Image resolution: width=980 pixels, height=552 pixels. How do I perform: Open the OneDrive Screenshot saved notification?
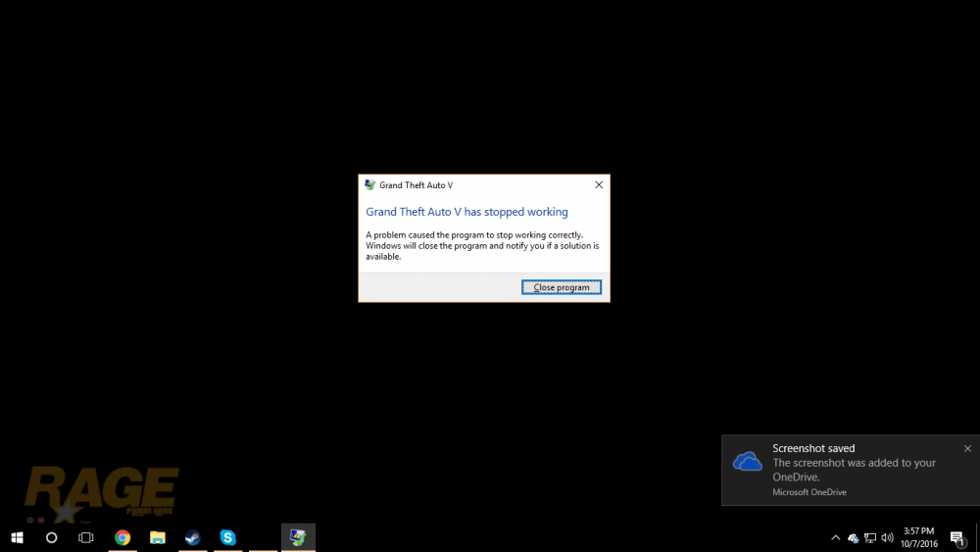click(851, 470)
